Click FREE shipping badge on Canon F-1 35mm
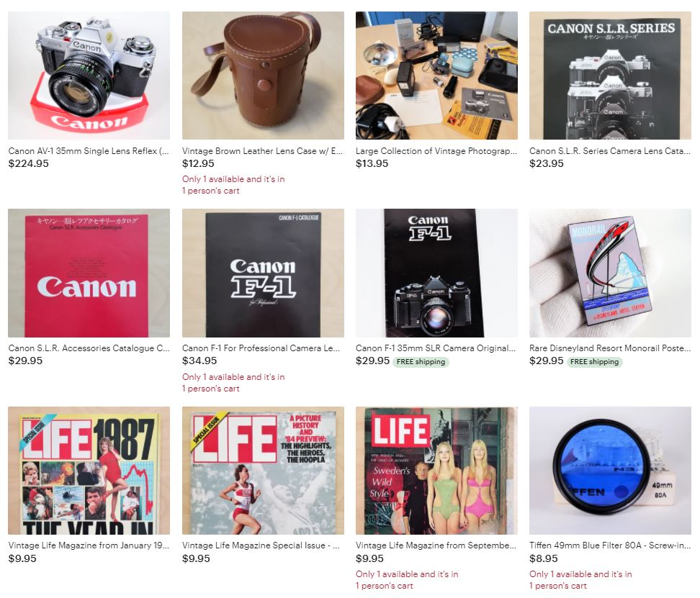700x598 pixels. click(421, 362)
